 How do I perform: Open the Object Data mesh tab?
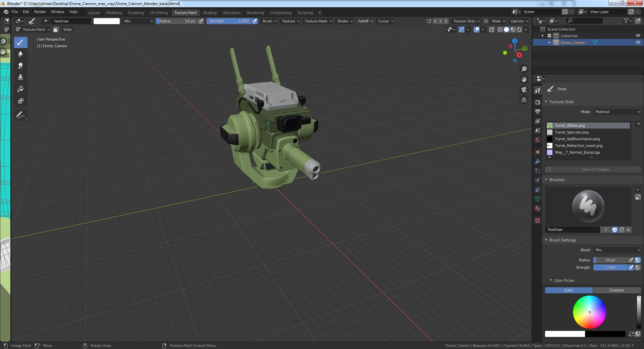(538, 199)
